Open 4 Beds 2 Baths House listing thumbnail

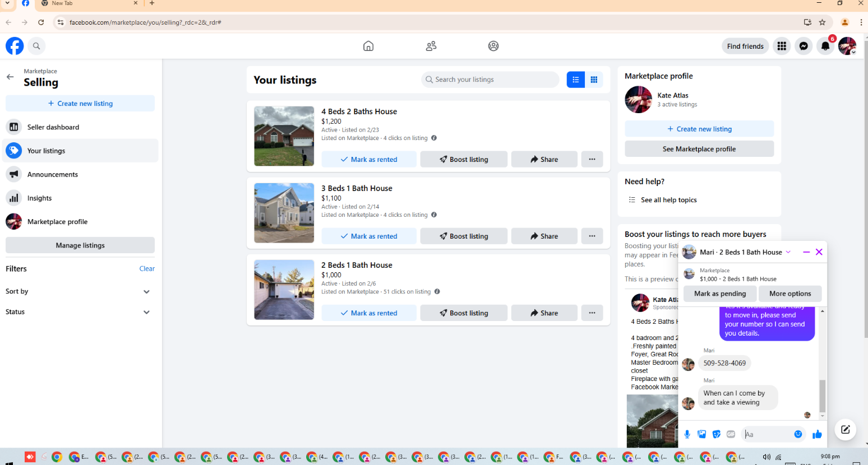pos(284,136)
